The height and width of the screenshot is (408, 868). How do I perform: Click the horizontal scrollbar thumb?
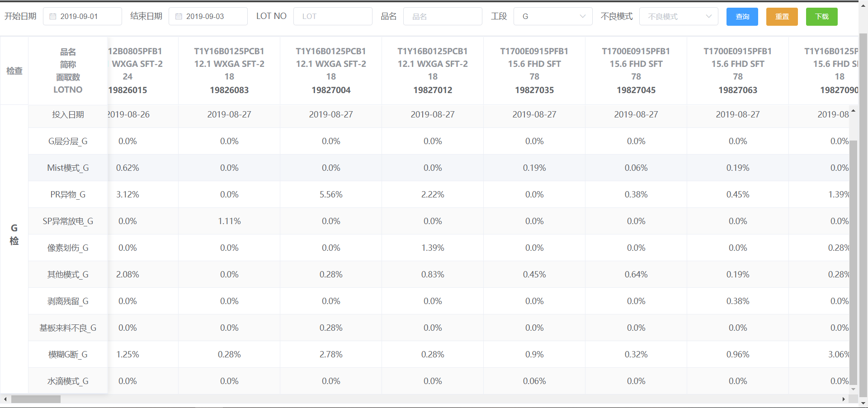[x=36, y=399]
